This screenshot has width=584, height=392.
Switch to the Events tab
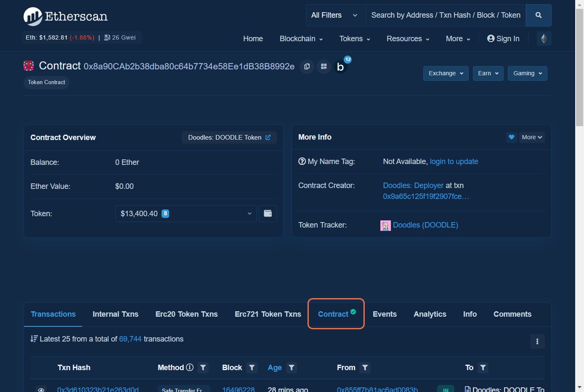(x=385, y=314)
